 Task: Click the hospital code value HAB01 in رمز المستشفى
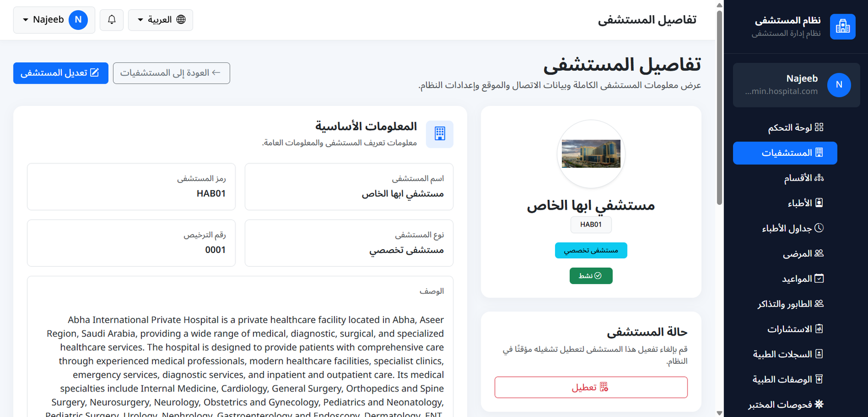coord(211,193)
